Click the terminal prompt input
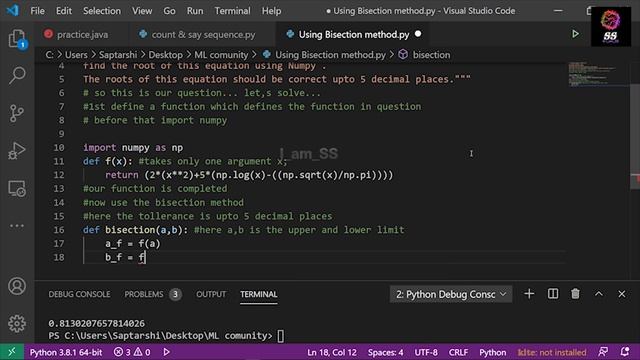 pyautogui.click(x=281, y=336)
